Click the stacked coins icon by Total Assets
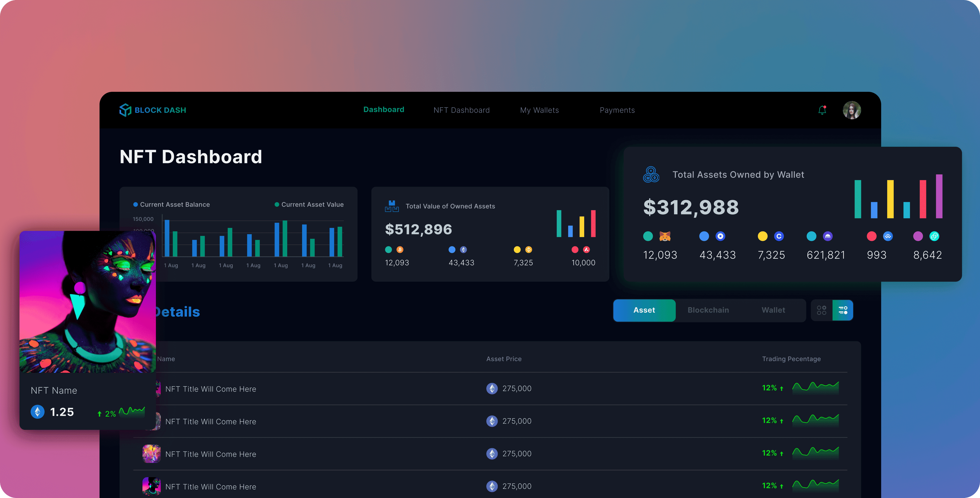This screenshot has width=980, height=498. coord(651,175)
